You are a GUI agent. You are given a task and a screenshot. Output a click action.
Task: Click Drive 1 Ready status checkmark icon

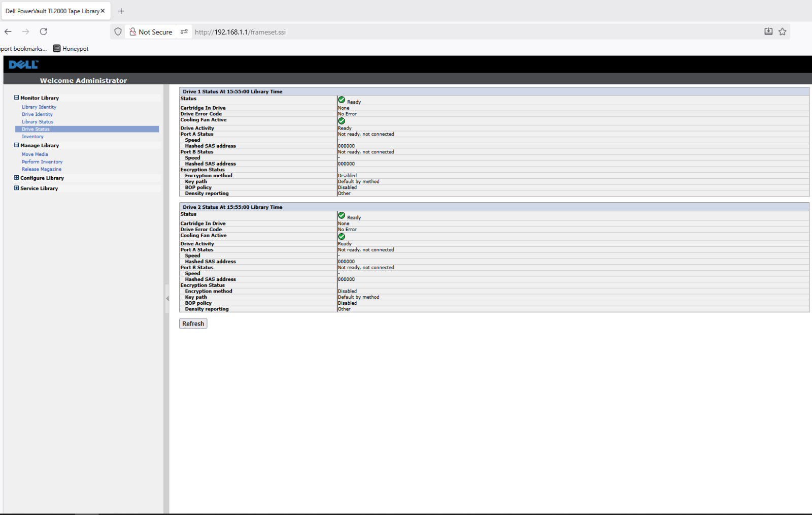pyautogui.click(x=342, y=100)
